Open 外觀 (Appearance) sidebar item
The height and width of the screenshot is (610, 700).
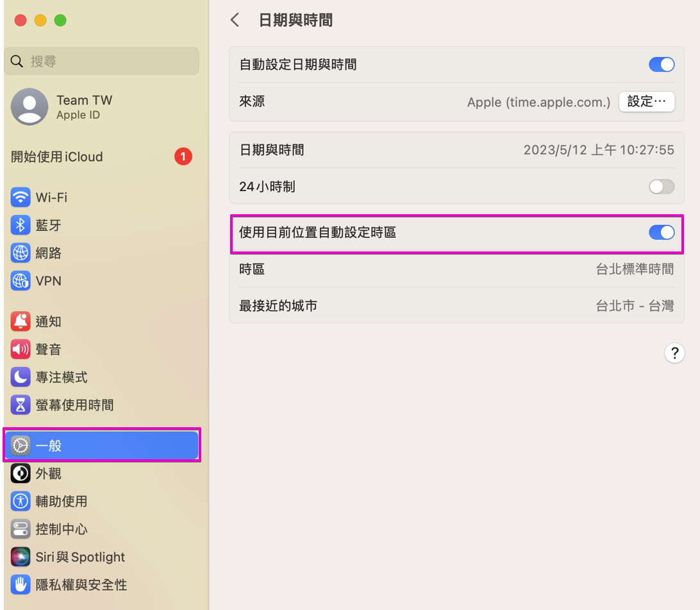pos(49,473)
